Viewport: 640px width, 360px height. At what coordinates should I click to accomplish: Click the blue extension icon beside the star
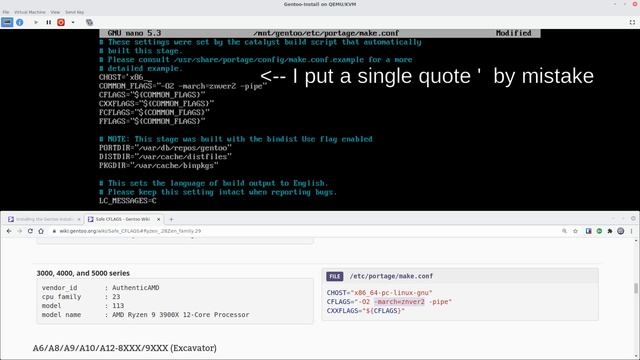pos(589,231)
